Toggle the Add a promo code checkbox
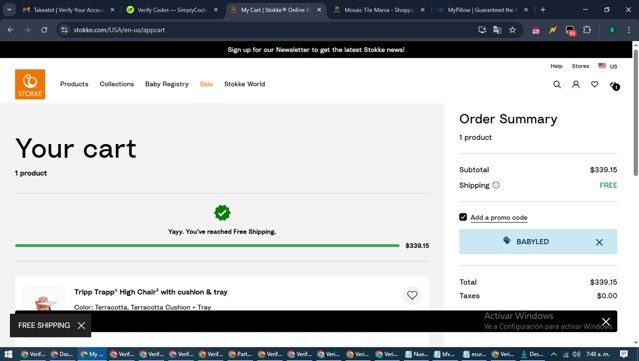Viewport: 639px width, 361px height. click(463, 217)
